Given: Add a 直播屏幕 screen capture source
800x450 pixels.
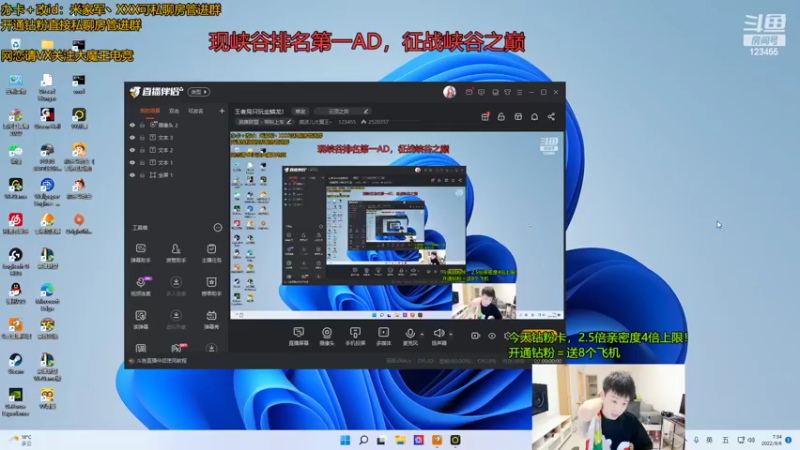Looking at the screenshot, I should [298, 336].
